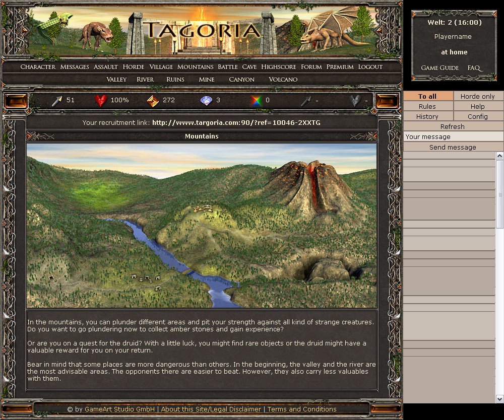504x420 pixels.
Task: Open the chat Config
Action: [479, 116]
